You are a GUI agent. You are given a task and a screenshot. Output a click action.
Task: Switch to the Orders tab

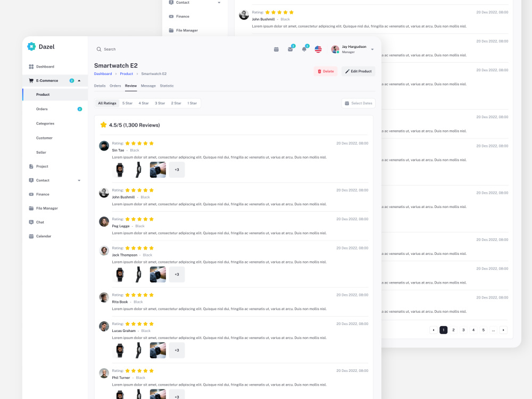pos(115,86)
